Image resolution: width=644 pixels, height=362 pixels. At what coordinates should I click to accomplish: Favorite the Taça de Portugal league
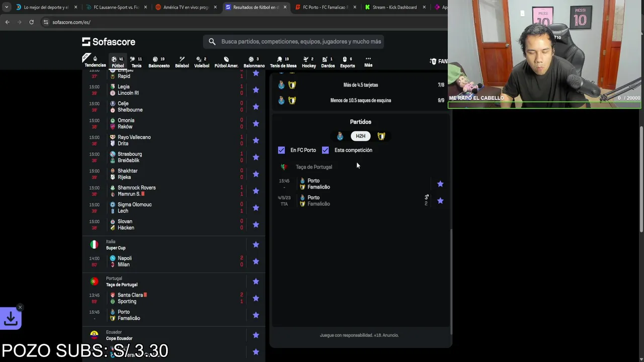click(256, 282)
